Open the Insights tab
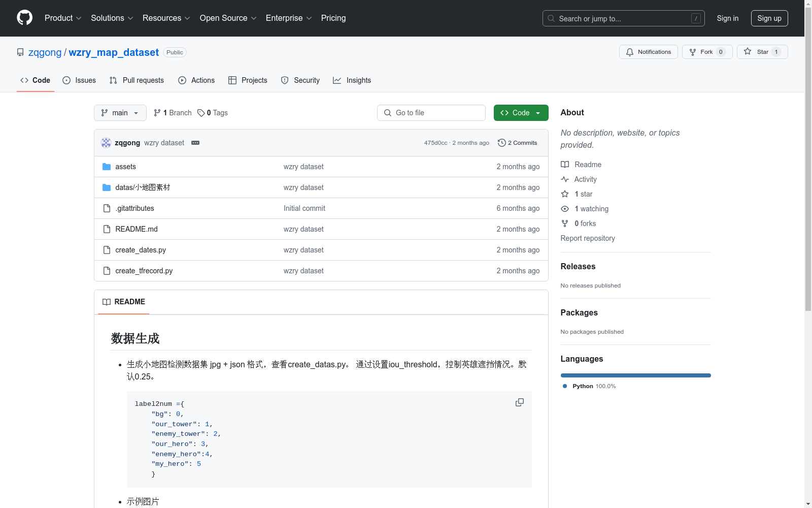This screenshot has height=508, width=812. (x=352, y=80)
